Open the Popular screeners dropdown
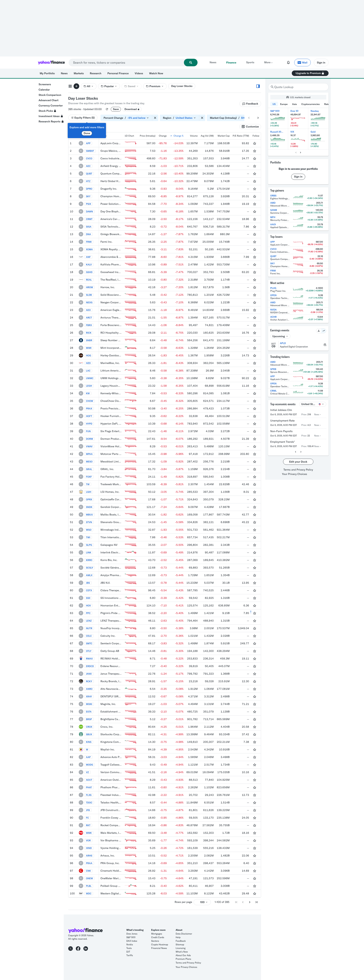The image size is (364, 980). [x=109, y=86]
